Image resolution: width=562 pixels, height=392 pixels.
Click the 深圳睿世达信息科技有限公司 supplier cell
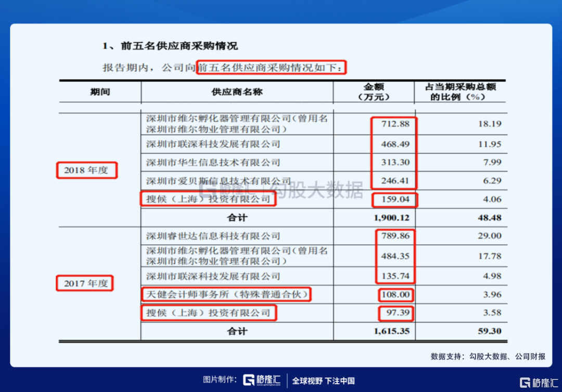point(213,236)
